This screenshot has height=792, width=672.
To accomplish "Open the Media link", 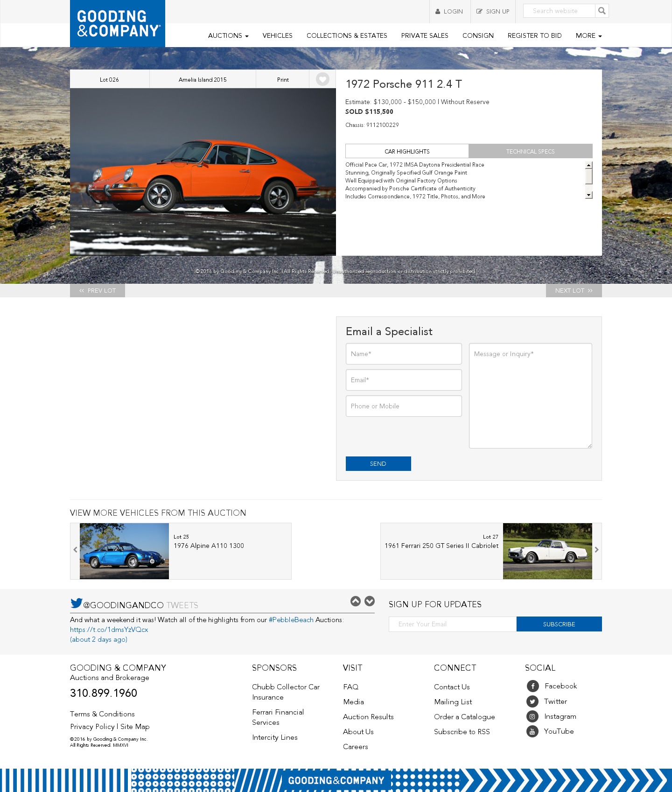I will pyautogui.click(x=353, y=702).
